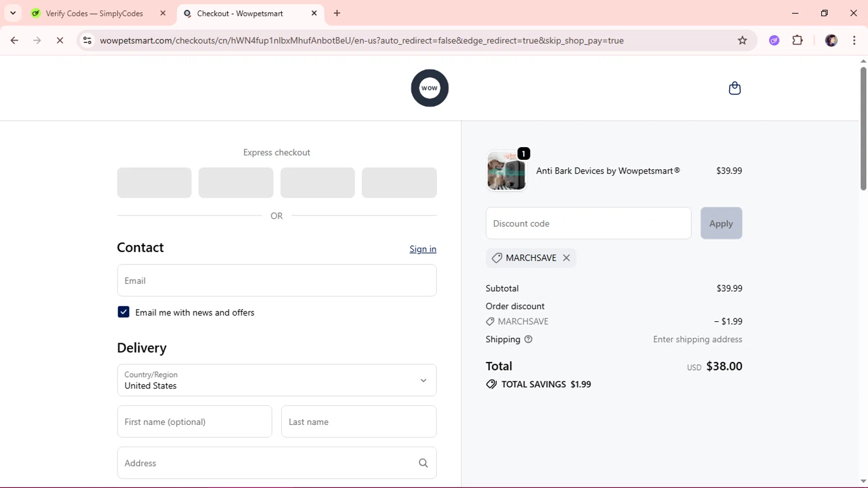868x488 pixels.
Task: Click the page vertical scrollbar thumb
Action: [x=863, y=129]
